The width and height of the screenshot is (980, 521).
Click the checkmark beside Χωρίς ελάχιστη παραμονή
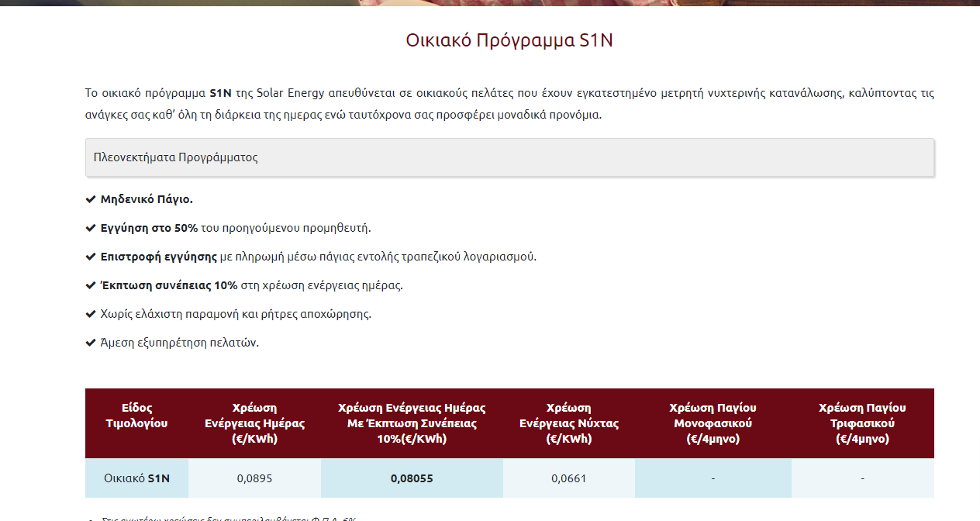click(91, 314)
